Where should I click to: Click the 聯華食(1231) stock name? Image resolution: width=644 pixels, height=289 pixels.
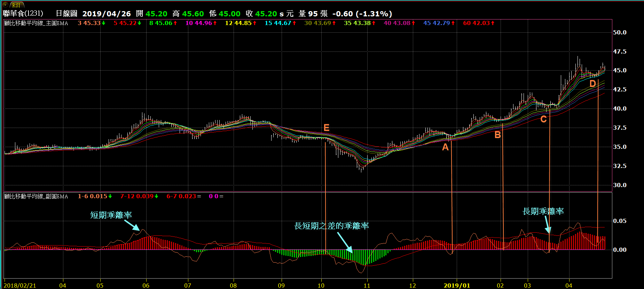[x=23, y=14]
